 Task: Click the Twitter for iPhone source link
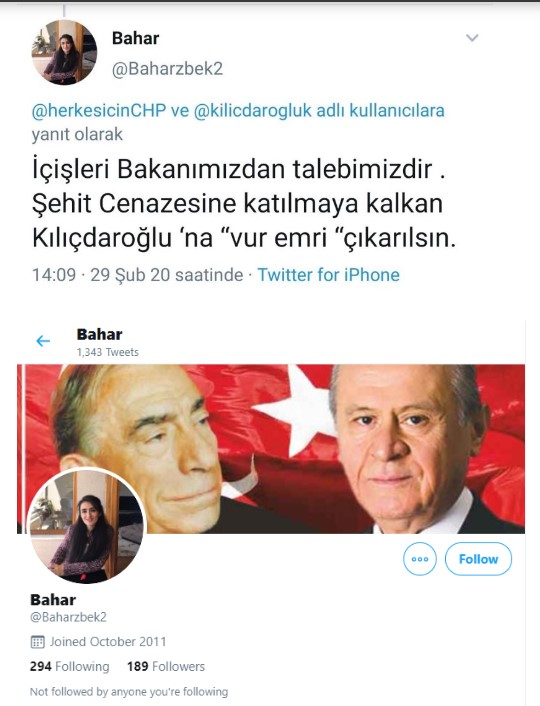pos(328,275)
